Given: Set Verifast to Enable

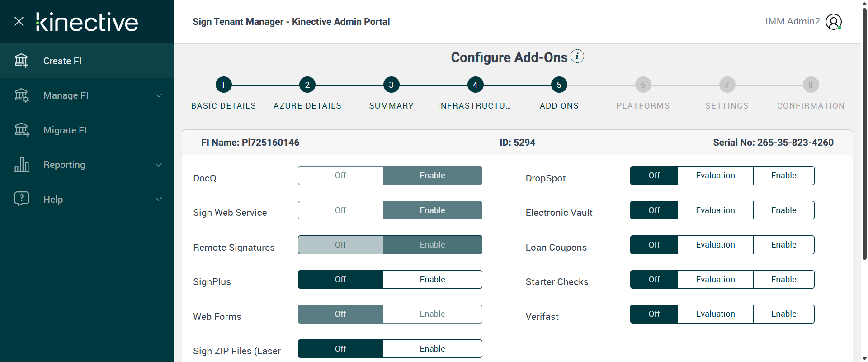Looking at the screenshot, I should [x=783, y=314].
